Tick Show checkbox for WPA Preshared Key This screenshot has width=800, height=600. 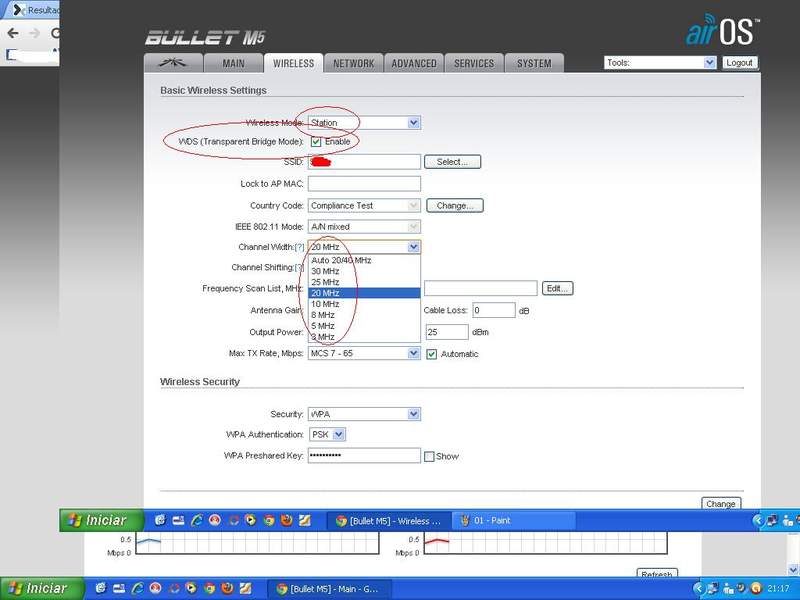[429, 457]
